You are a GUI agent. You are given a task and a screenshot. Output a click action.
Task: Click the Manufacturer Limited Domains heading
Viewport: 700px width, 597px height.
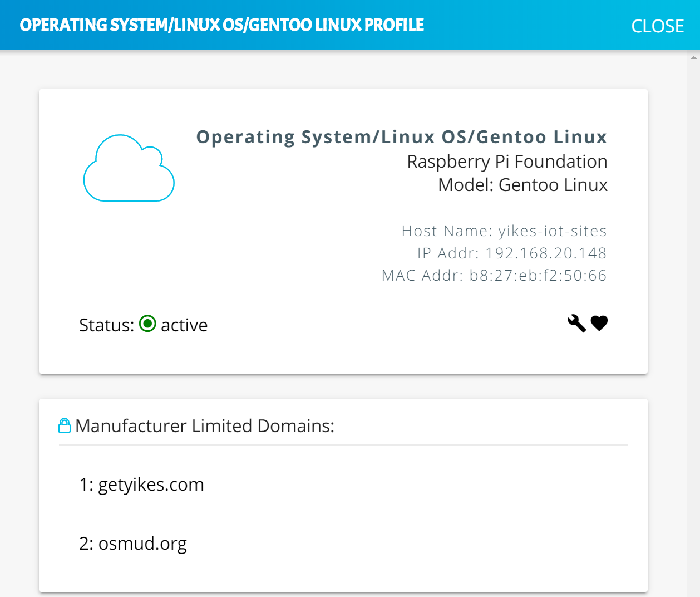coord(205,426)
